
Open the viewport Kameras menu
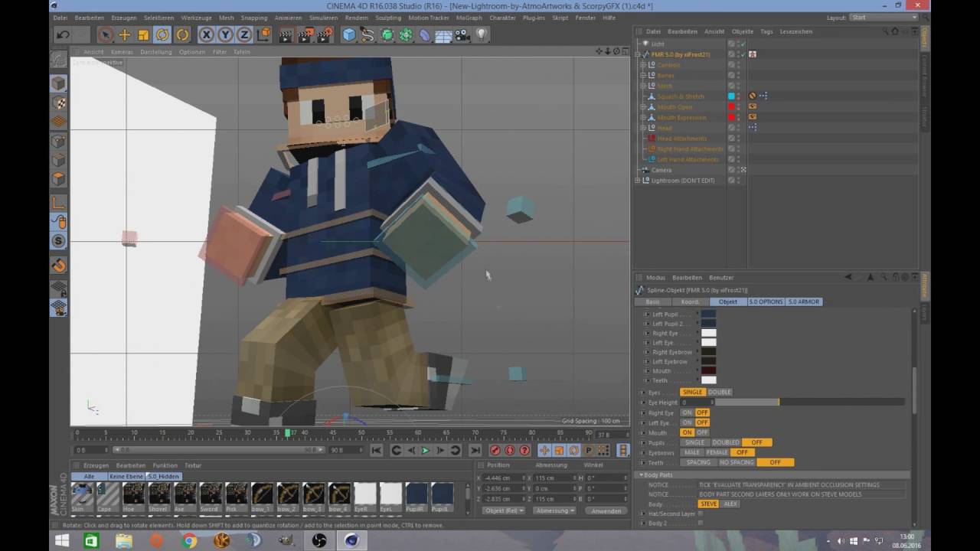(122, 52)
